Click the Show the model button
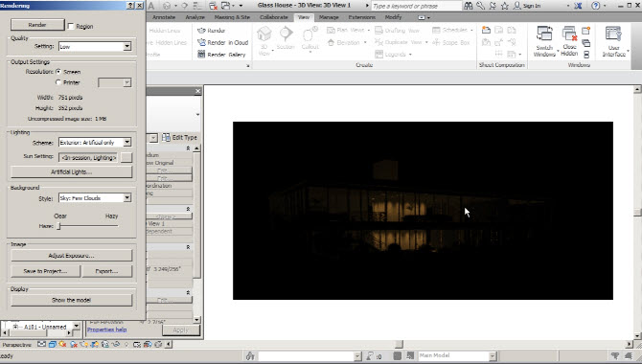Viewport: 642px width, 364px height. coord(71,300)
